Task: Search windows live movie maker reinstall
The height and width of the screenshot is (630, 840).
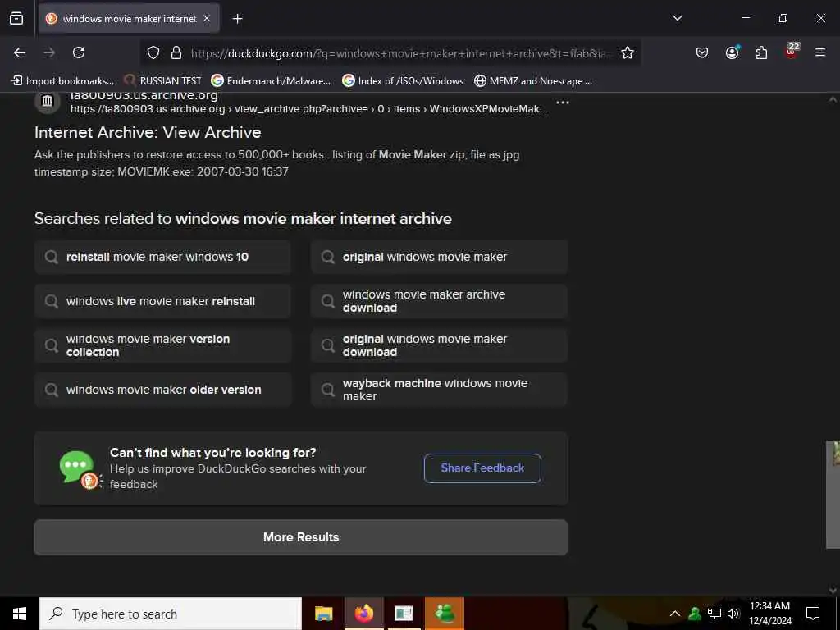Action: [x=163, y=301]
